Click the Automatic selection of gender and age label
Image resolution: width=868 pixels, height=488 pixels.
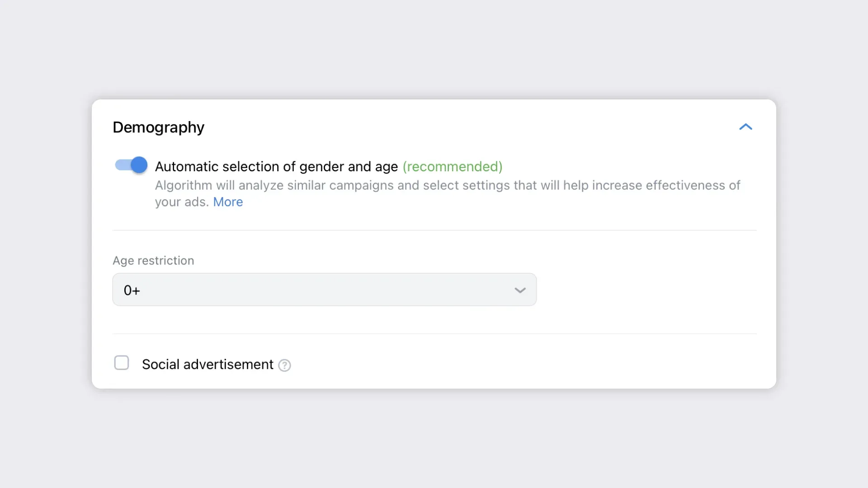[276, 167]
